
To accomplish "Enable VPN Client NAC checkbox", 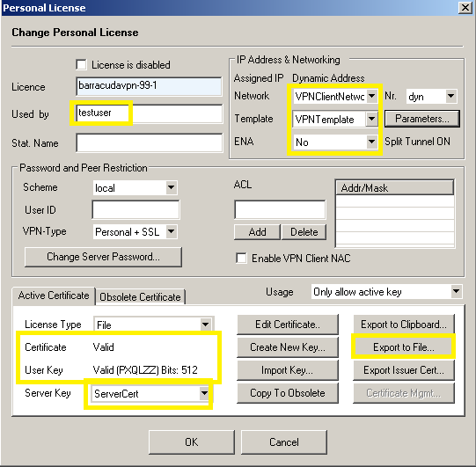I will tap(241, 259).
